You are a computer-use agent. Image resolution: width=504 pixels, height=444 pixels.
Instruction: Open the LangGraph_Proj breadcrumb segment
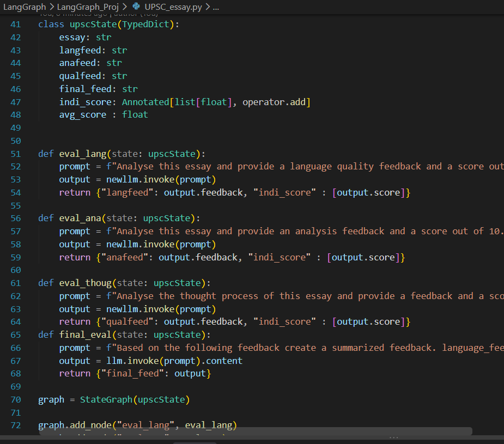87,7
